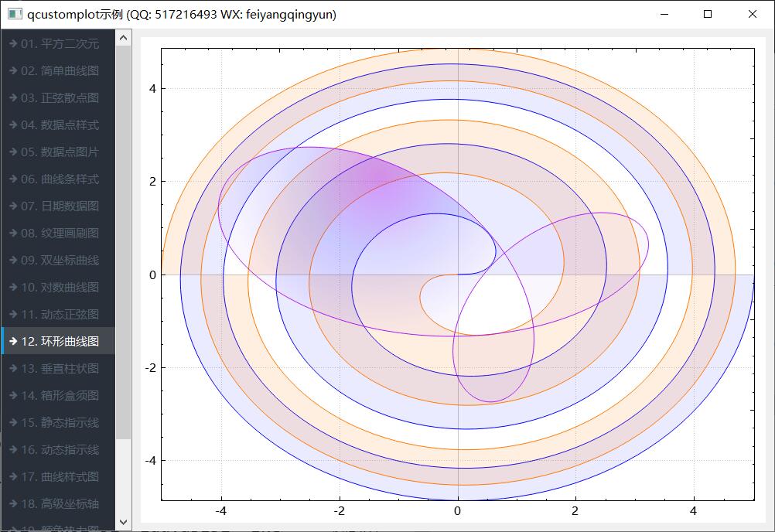
Task: Click the sidebar scrollbar up arrow
Action: coord(124,37)
